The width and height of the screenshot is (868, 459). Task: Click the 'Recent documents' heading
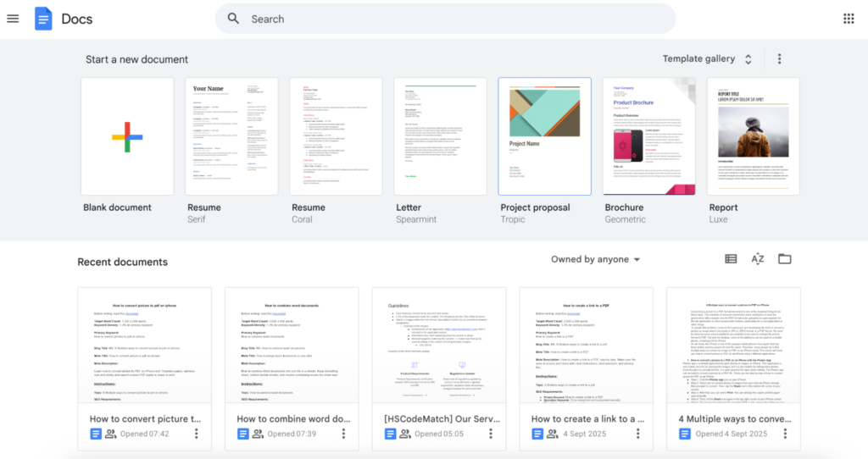pyautogui.click(x=122, y=263)
